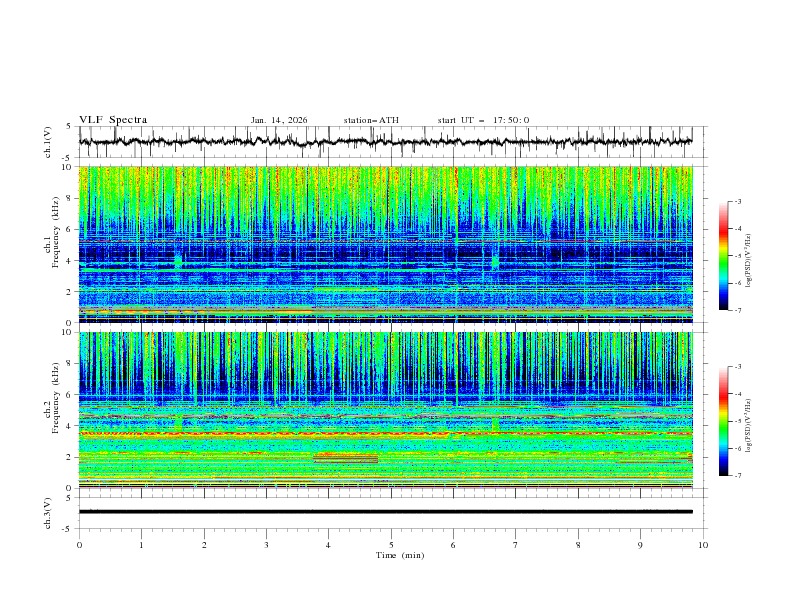Click the ch.2 spectrogram color scale bar
This screenshot has height=612, width=792.
coord(723,421)
